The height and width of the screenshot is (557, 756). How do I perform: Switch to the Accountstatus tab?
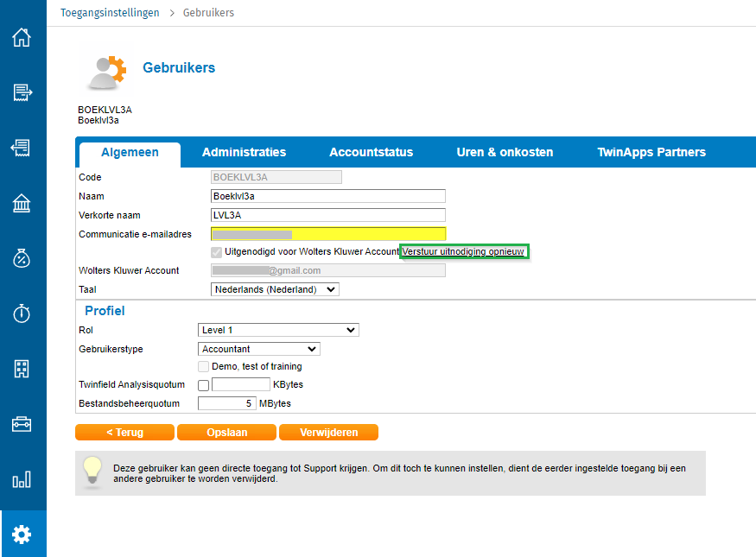coord(371,153)
